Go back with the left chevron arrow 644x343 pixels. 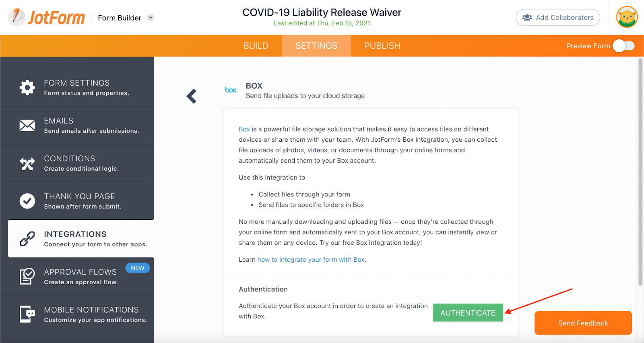click(192, 96)
